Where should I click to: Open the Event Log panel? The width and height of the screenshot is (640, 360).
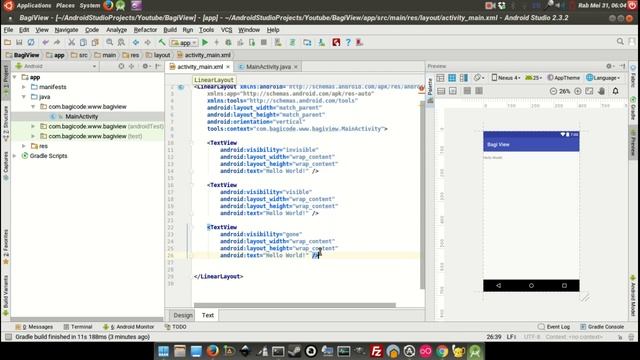(554, 327)
